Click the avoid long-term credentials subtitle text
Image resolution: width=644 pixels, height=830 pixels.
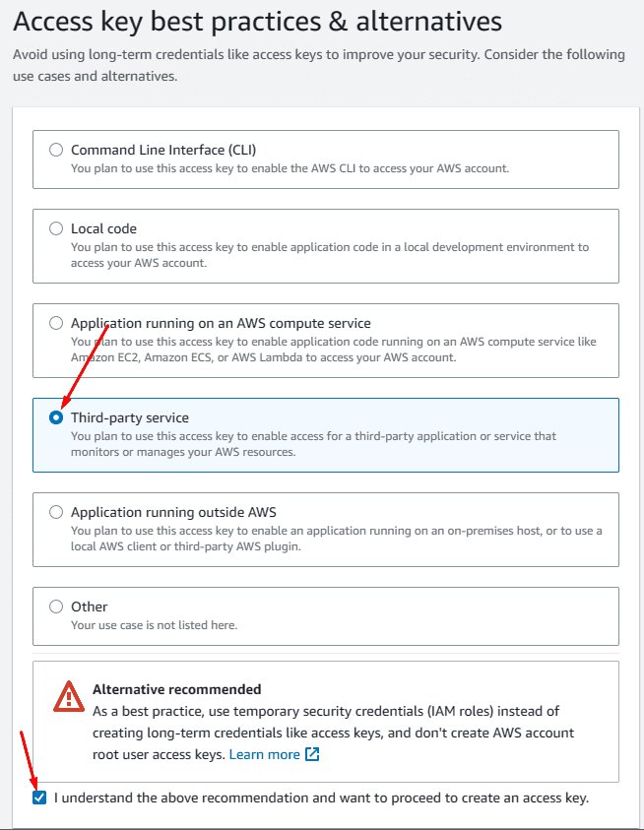pyautogui.click(x=317, y=64)
